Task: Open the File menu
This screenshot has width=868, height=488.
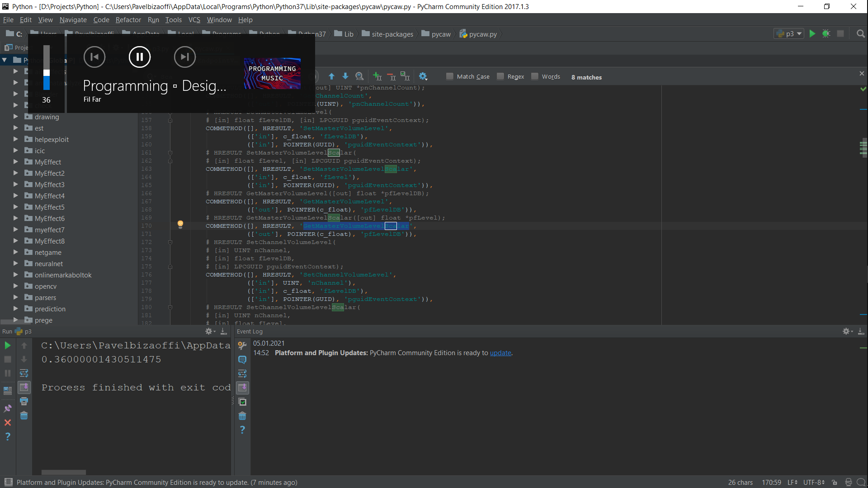Action: (x=8, y=20)
